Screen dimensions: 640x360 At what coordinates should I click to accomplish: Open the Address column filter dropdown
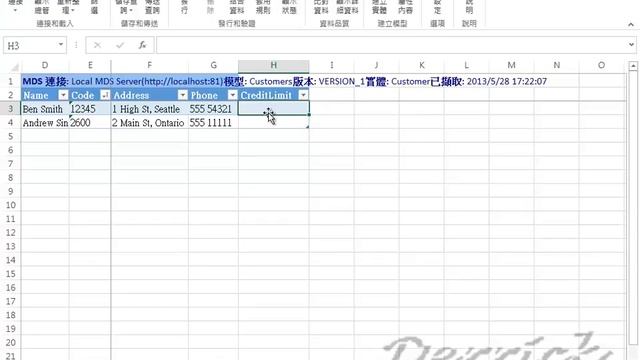coord(182,95)
